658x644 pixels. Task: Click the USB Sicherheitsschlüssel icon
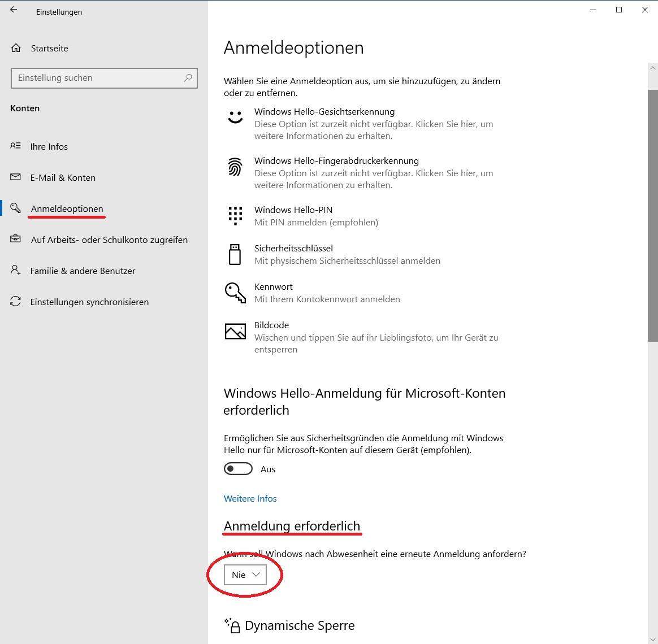235,255
